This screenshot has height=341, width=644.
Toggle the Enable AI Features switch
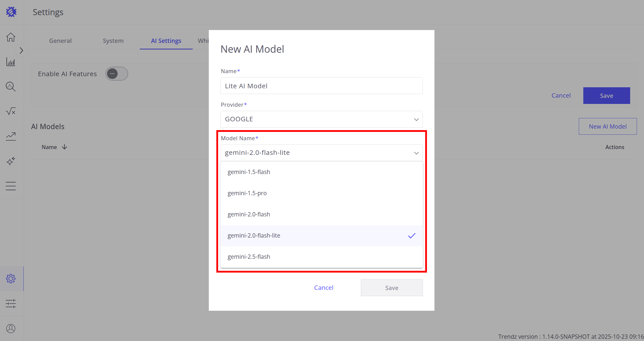pyautogui.click(x=116, y=74)
